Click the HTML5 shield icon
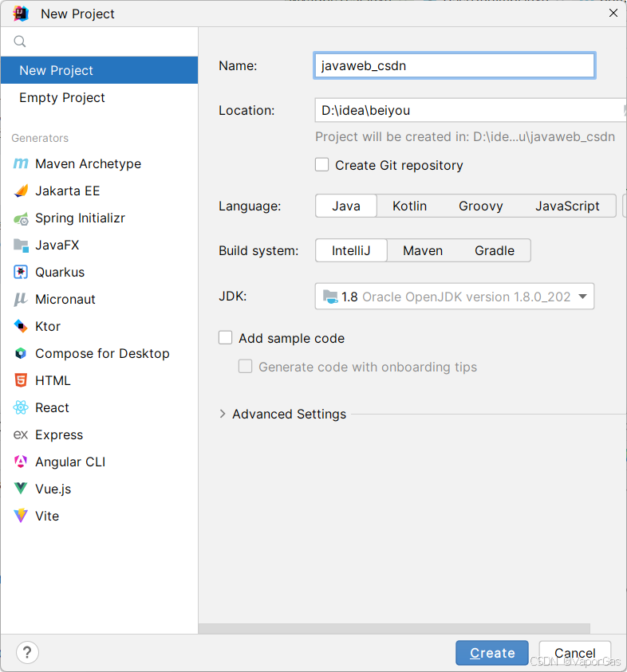Image resolution: width=627 pixels, height=672 pixels. [x=21, y=380]
